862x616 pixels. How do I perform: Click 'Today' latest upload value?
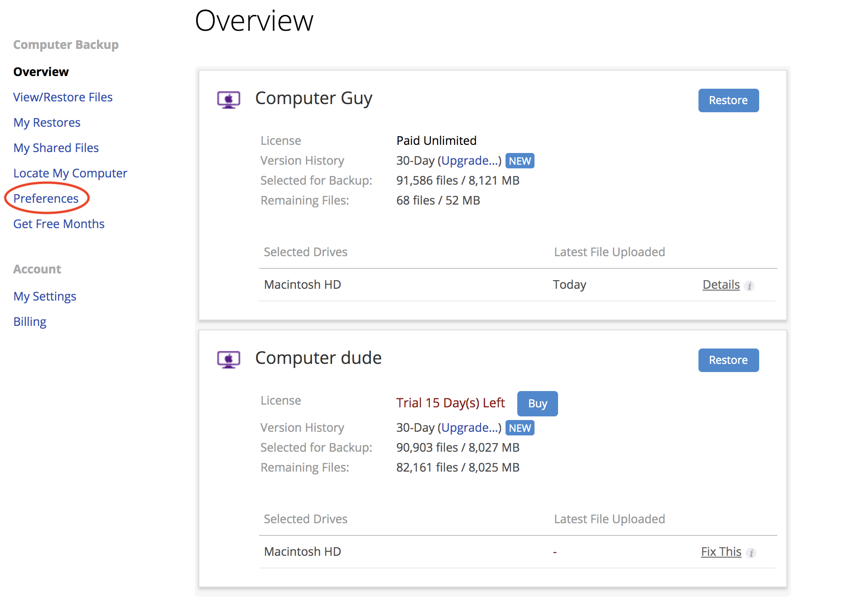(570, 284)
